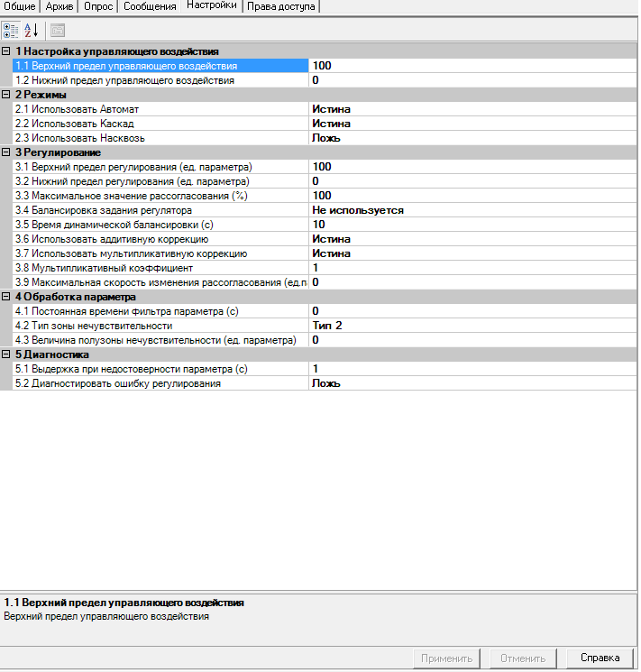
Task: Select row 3.4 Балансировка задания регулятора
Action: [160, 210]
